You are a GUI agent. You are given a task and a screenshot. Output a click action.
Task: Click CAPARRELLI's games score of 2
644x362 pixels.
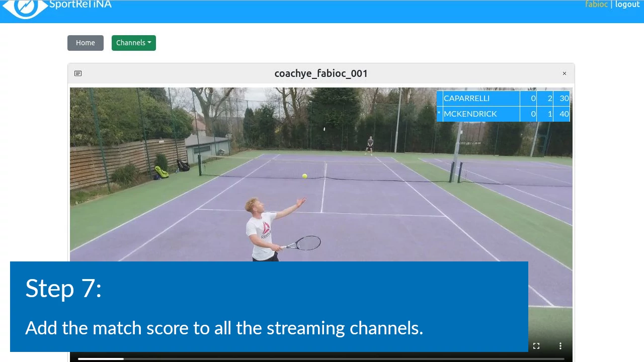pyautogui.click(x=549, y=99)
